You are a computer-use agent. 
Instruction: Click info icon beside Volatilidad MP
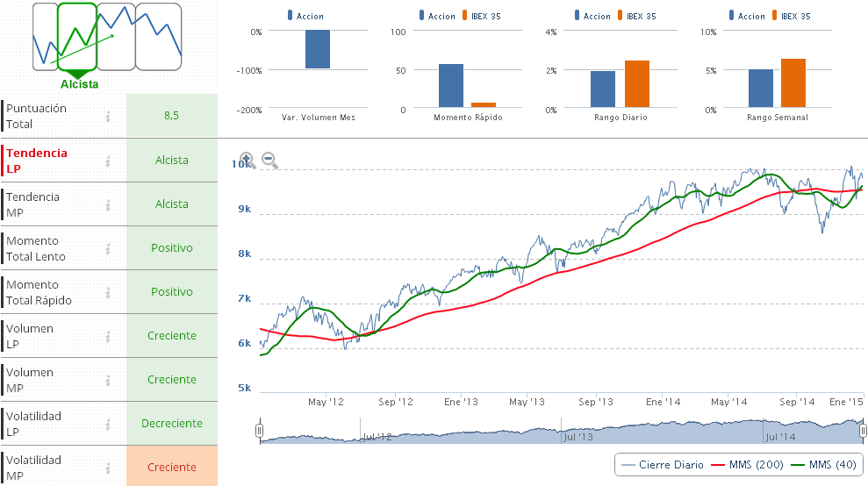108,468
